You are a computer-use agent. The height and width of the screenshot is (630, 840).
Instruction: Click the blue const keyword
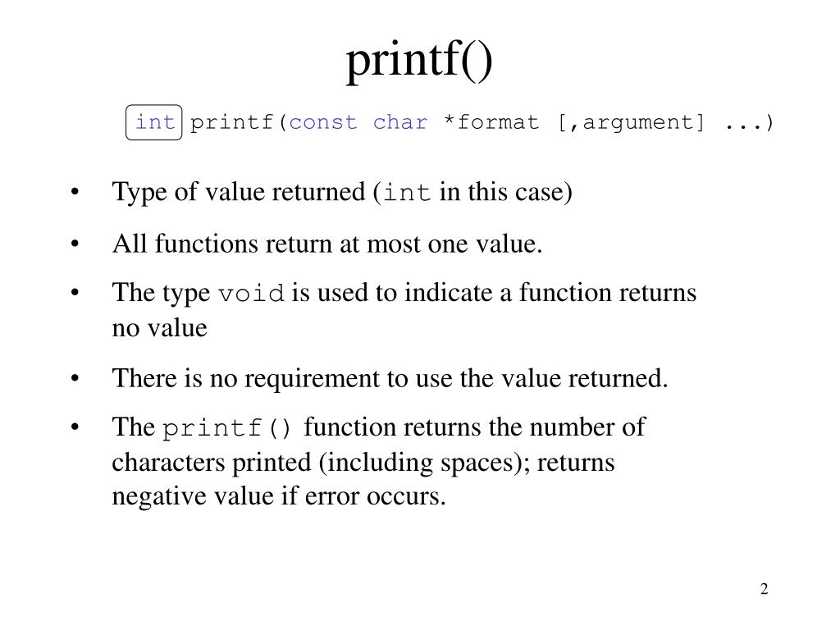[x=323, y=123]
